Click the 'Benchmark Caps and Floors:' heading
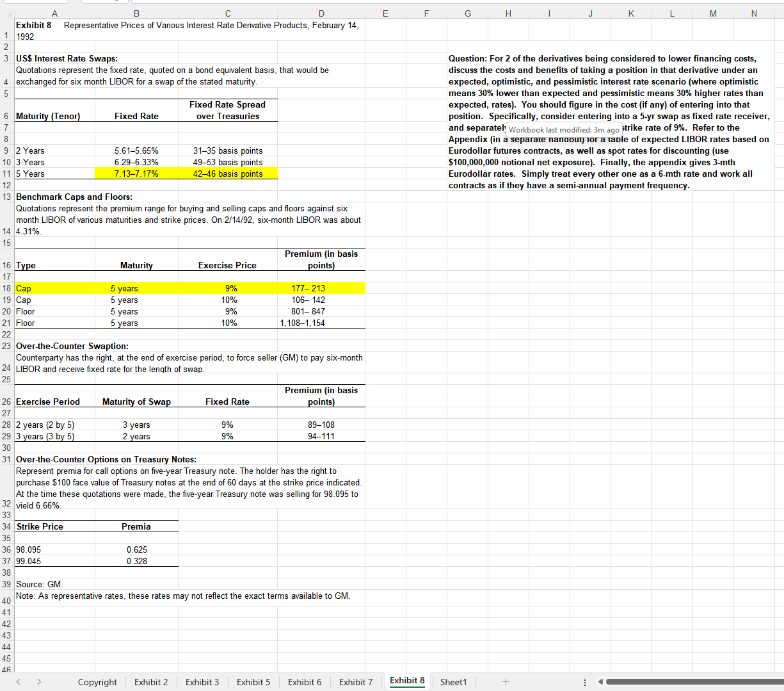The height and width of the screenshot is (691, 784). (74, 197)
